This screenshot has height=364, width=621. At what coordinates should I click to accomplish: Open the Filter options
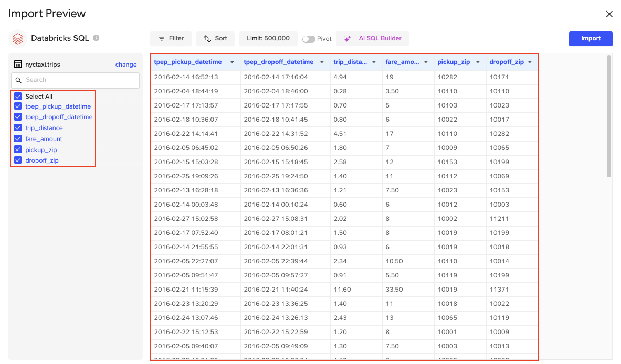click(x=171, y=38)
